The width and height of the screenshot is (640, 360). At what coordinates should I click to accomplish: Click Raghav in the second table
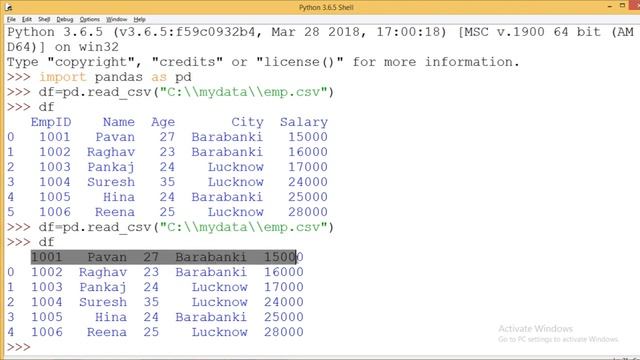coord(102,272)
